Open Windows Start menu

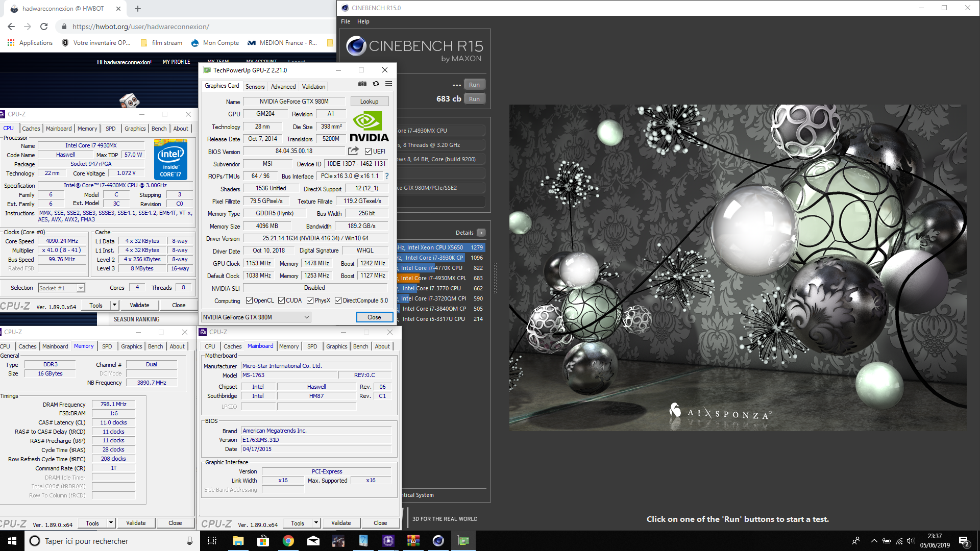pyautogui.click(x=12, y=541)
